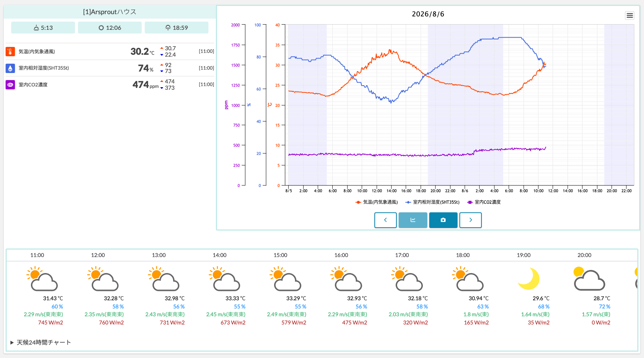
Task: Toggle 気温(内気象通風) series in chart legend
Action: pyautogui.click(x=377, y=202)
